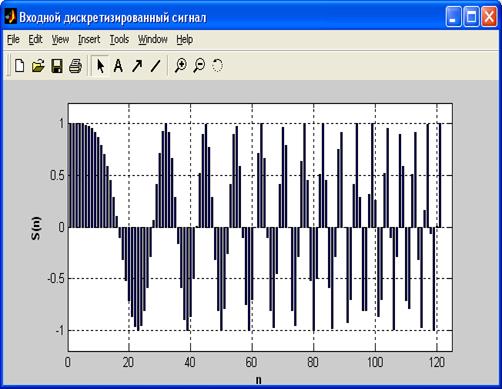Open a file using the folder icon
Viewport: 502px width, 389px height.
click(38, 66)
